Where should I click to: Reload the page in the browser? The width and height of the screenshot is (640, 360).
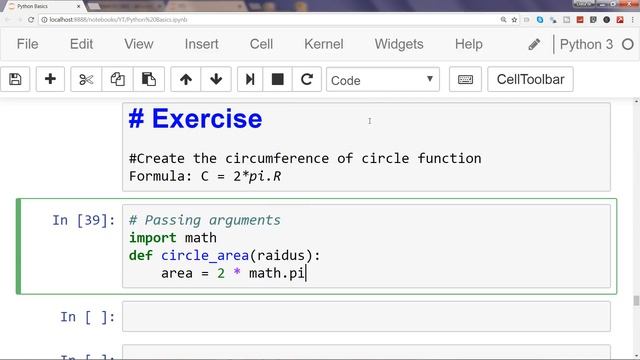click(x=31, y=20)
